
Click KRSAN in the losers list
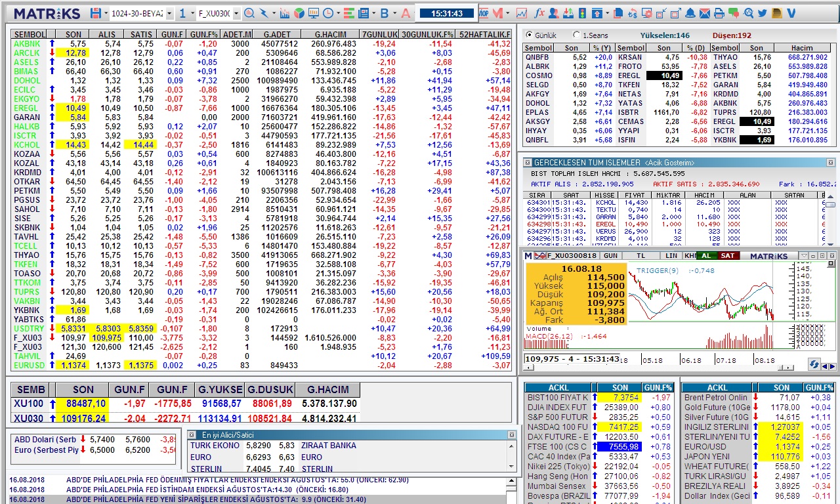(630, 57)
